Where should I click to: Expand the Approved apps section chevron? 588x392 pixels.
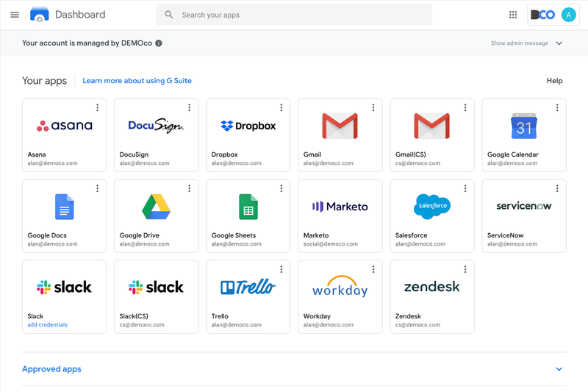(559, 369)
